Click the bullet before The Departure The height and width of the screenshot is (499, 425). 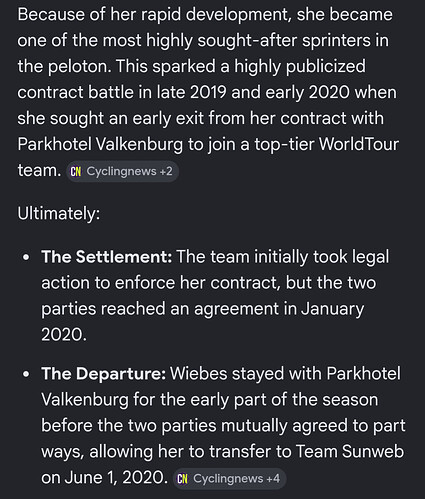(x=26, y=374)
